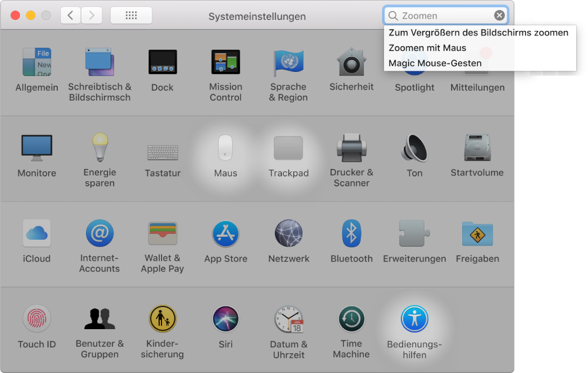Select 'Magic Mouse-Gesten' search suggestion

(480, 63)
